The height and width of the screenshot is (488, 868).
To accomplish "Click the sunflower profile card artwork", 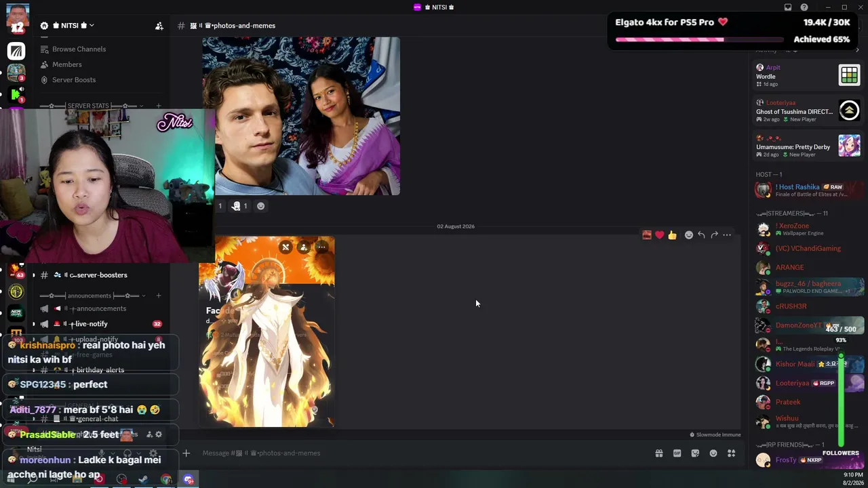I will pos(267,331).
